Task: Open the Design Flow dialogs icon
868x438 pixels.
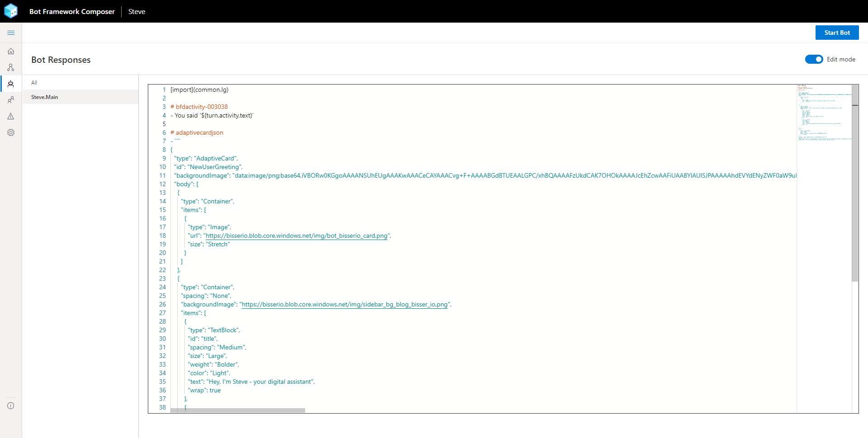Action: pyautogui.click(x=11, y=67)
